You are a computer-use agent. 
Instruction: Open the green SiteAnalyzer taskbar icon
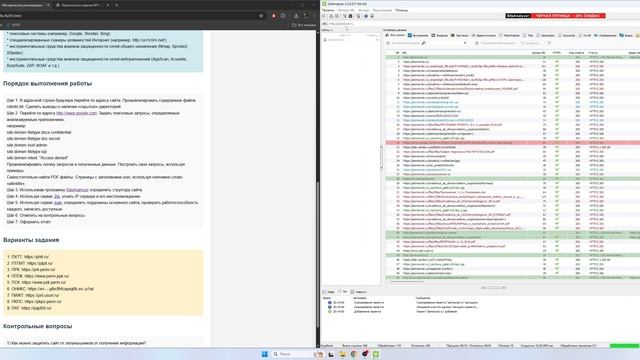click(x=376, y=354)
